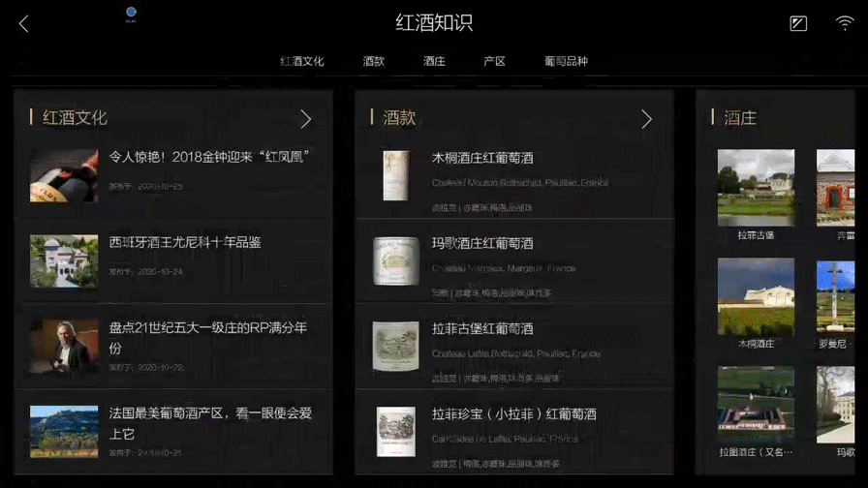Tap the blue dot indicator near the top
Viewport: 868px width, 488px height.
click(131, 12)
